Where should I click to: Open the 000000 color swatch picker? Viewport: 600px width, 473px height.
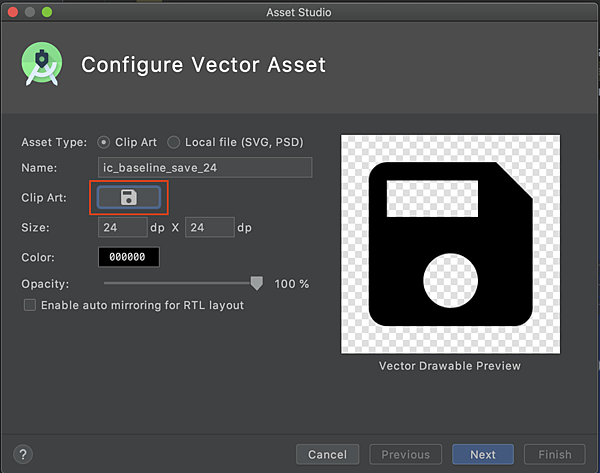click(129, 257)
